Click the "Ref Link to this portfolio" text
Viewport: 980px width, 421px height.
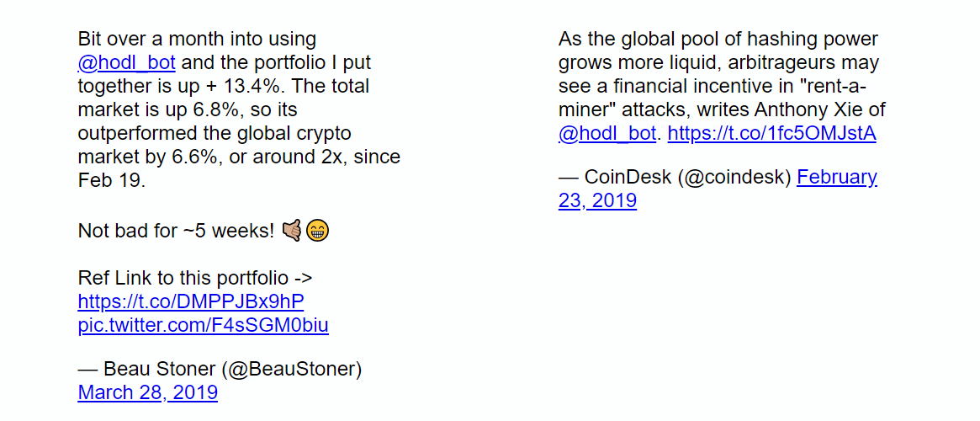[x=182, y=278]
